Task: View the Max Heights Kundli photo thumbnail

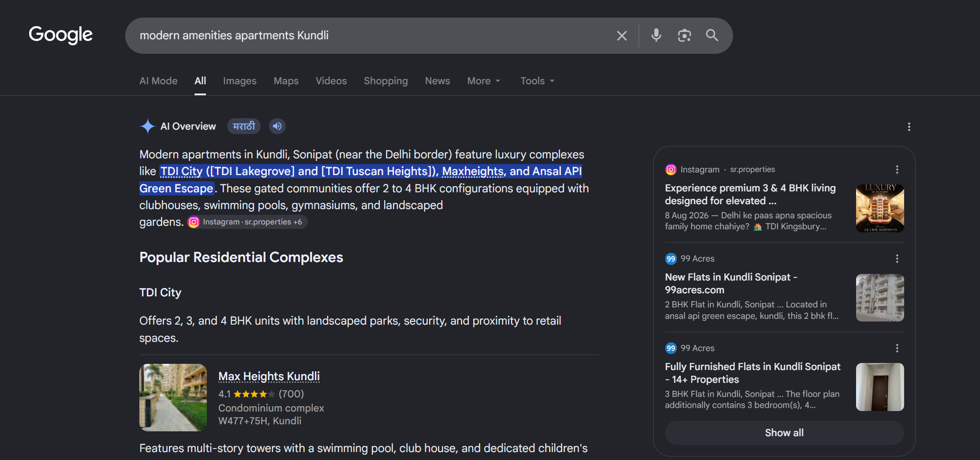Action: point(173,397)
